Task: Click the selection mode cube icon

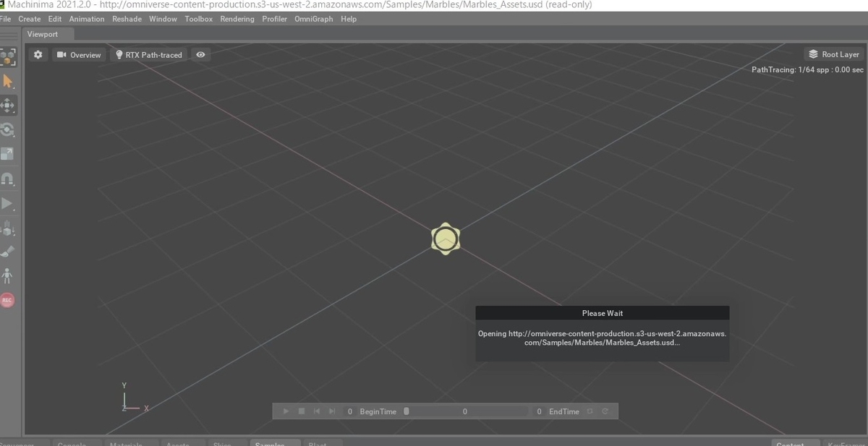Action: pos(9,58)
